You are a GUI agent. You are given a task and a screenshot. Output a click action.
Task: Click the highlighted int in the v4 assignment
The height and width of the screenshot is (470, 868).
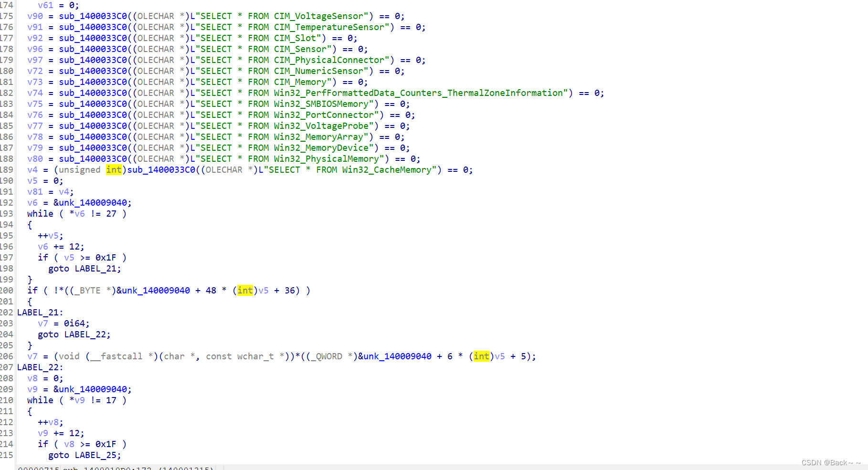[114, 170]
